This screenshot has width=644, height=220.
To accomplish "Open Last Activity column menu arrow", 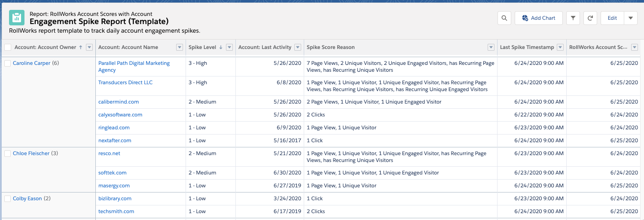I will (x=298, y=47).
